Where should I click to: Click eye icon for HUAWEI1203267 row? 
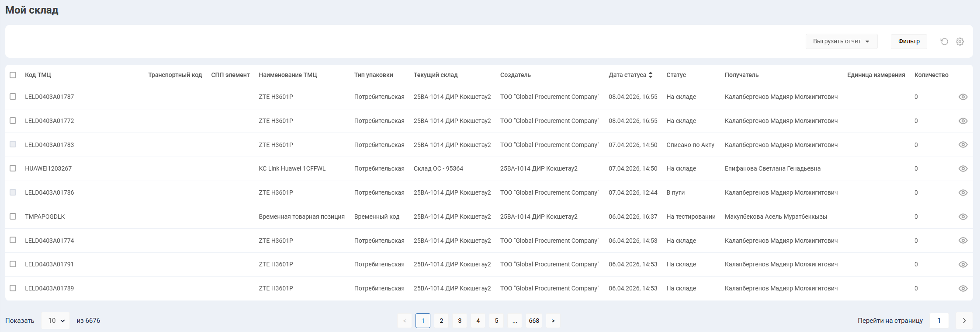963,169
